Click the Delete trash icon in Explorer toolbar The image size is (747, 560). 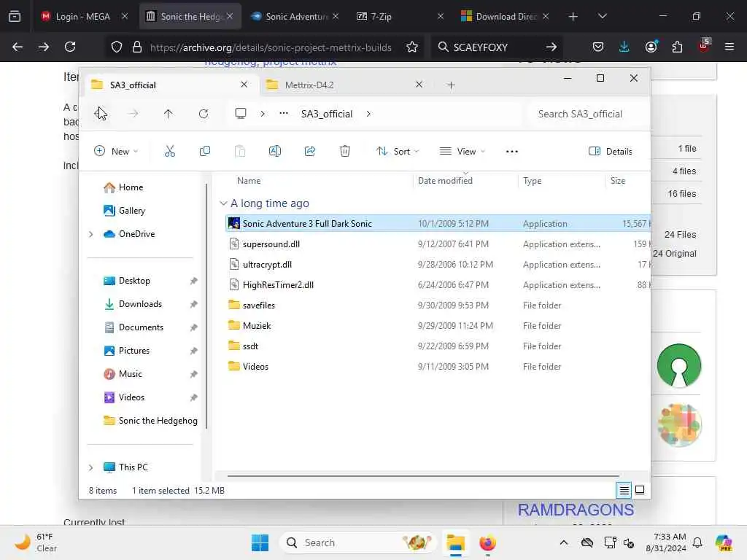[x=345, y=152]
